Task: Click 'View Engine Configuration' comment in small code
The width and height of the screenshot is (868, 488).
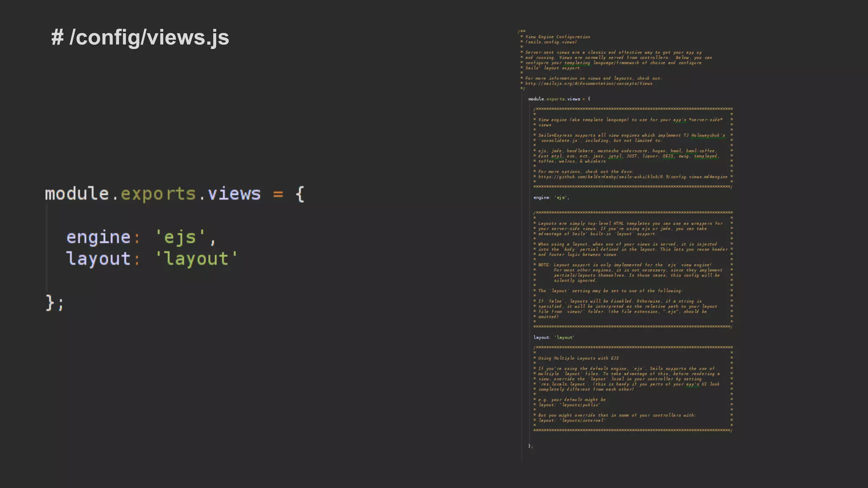Action: [x=558, y=37]
